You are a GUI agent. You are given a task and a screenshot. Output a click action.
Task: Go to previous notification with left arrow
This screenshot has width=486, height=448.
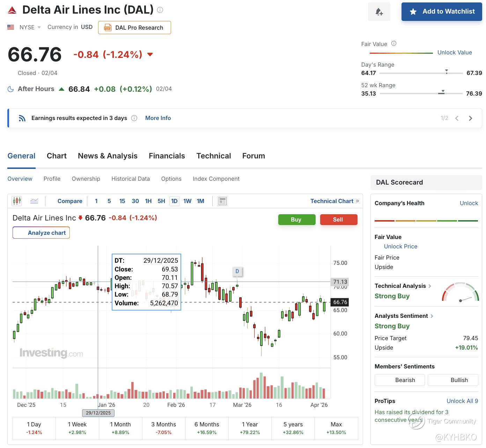457,118
